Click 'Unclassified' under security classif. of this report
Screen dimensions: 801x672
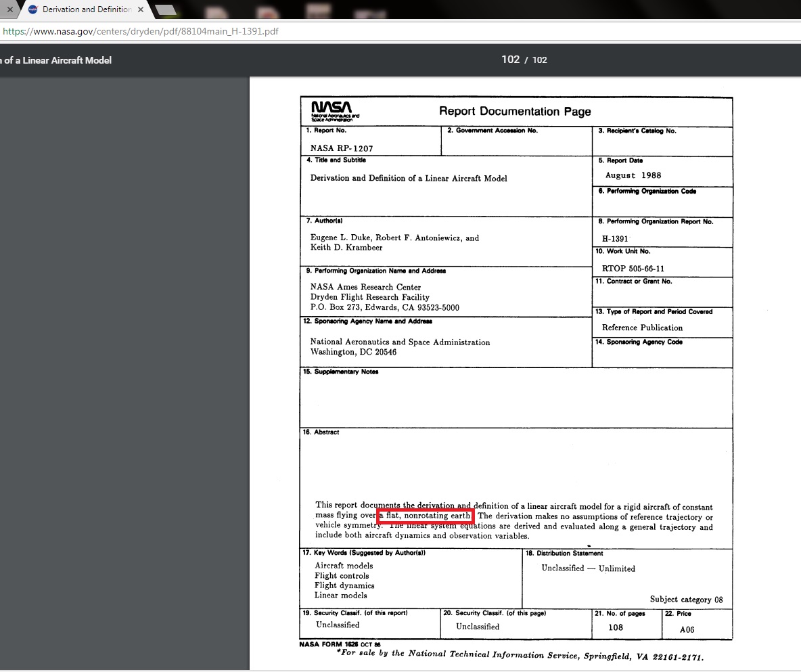tap(338, 625)
